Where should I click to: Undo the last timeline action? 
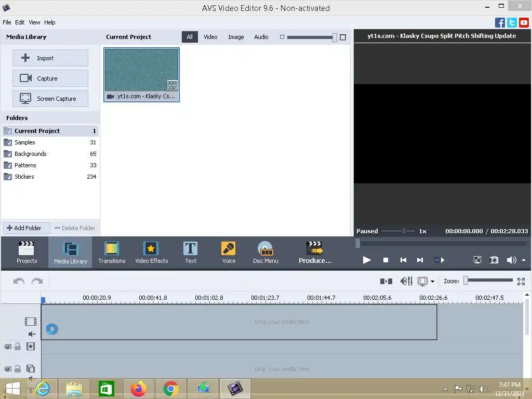19,281
